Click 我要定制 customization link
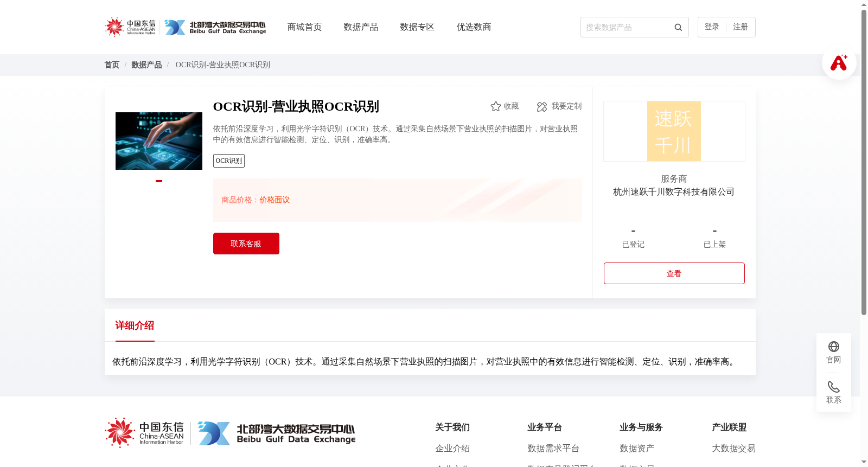This screenshot has width=868, height=467. 566,106
